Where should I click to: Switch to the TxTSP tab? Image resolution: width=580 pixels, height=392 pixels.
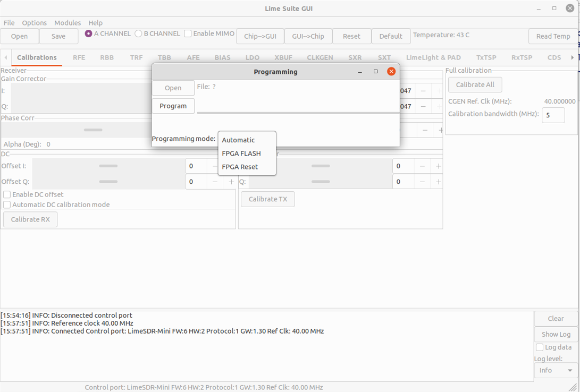[486, 58]
